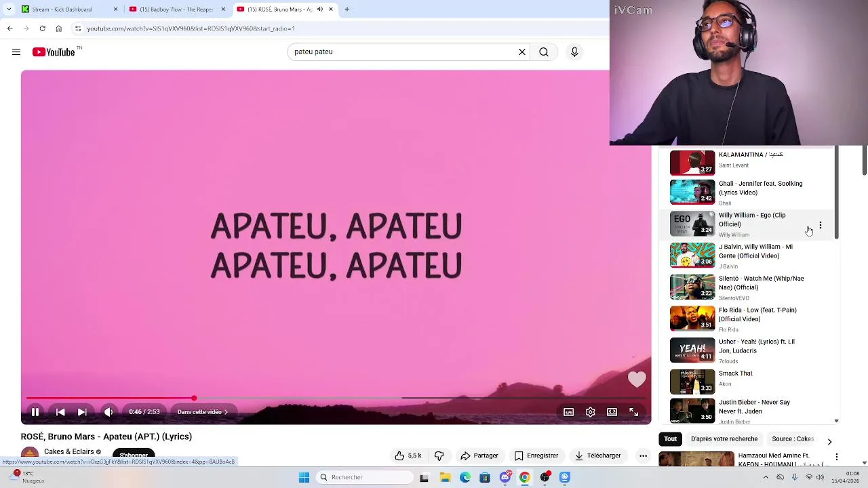
Task: Expand the 'Dans cette vidéo' chapter chevron
Action: pyautogui.click(x=226, y=412)
